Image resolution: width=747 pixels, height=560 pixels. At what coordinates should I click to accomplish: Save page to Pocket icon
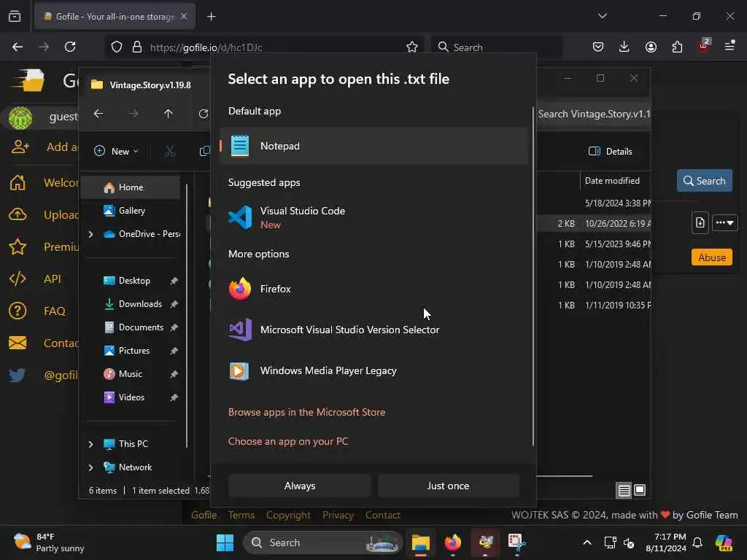(598, 47)
